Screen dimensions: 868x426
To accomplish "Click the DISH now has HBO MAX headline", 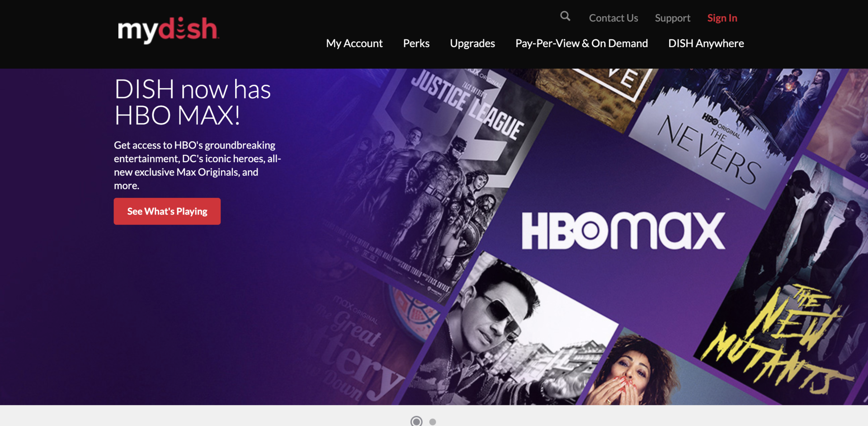I will pos(193,102).
